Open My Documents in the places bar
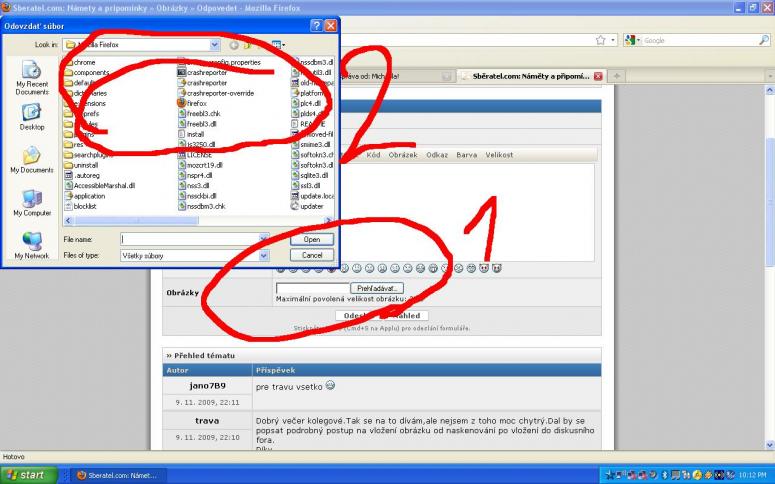775x484 pixels. click(x=32, y=160)
